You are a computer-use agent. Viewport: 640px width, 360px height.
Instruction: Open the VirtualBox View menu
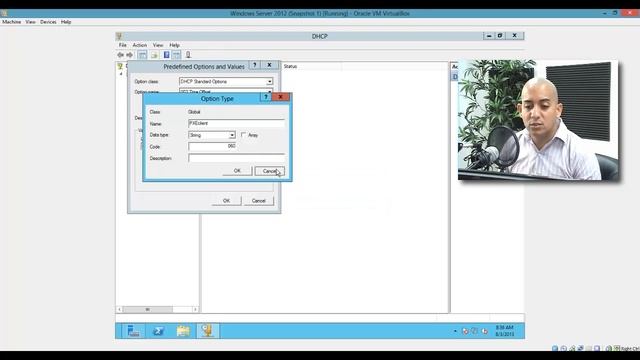pos(31,22)
